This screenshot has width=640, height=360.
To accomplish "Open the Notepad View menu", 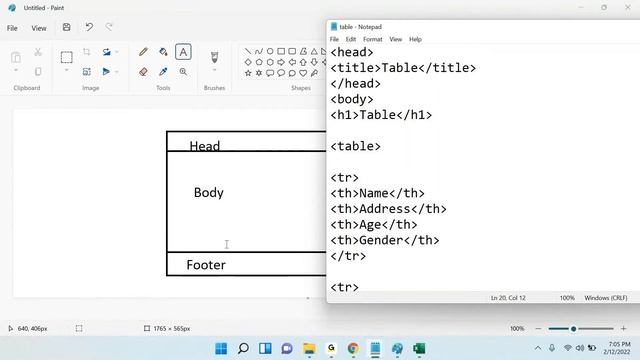I will 396,39.
